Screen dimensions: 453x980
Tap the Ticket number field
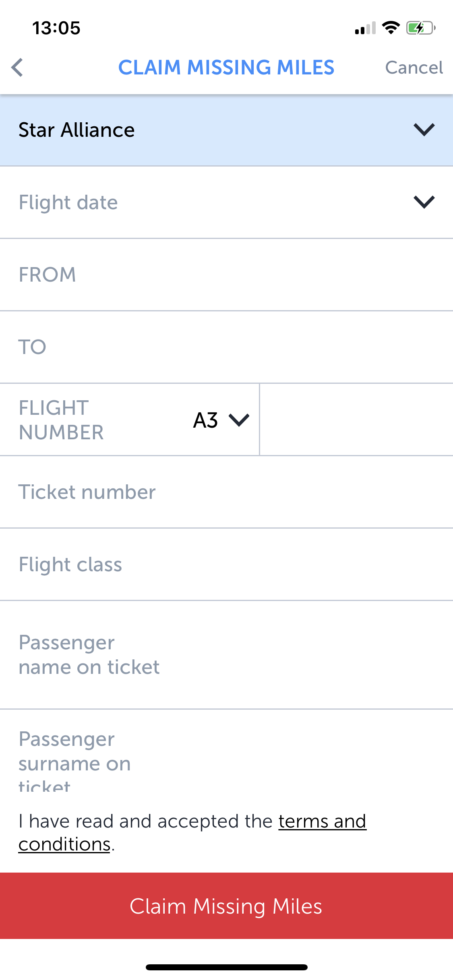[226, 492]
